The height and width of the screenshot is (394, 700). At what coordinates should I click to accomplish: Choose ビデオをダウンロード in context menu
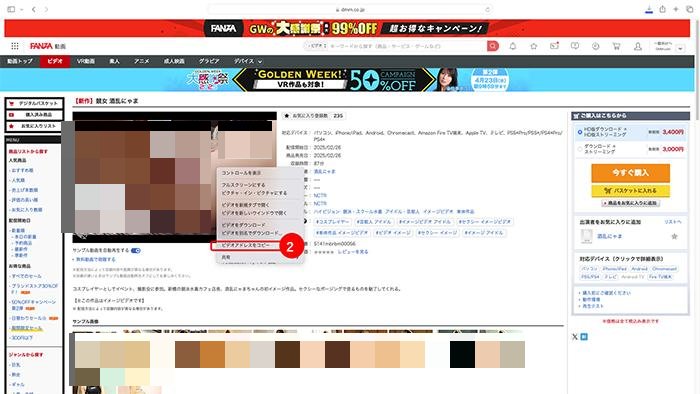pyautogui.click(x=243, y=225)
